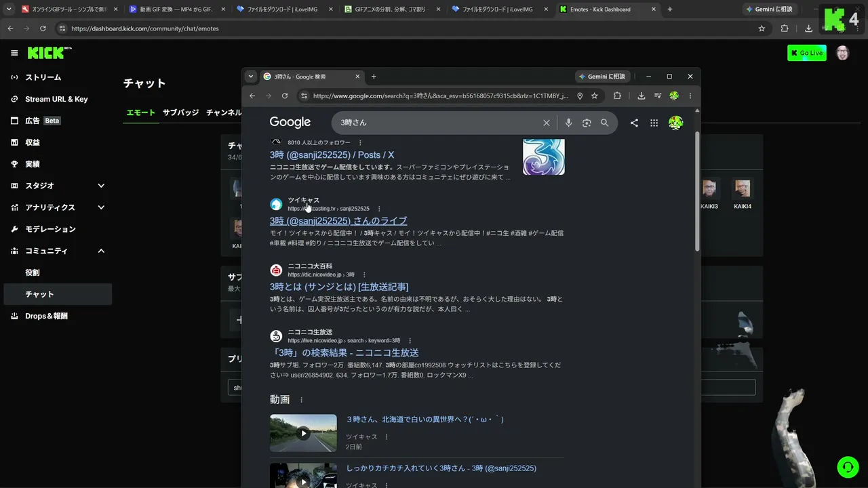Open more options for the ニコニコ生放送 result

click(x=410, y=340)
